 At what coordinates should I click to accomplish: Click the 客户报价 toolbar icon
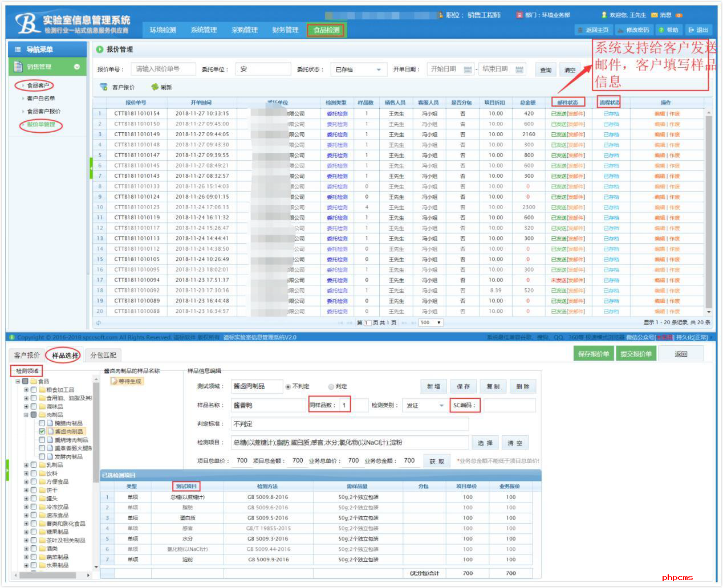[x=104, y=87]
